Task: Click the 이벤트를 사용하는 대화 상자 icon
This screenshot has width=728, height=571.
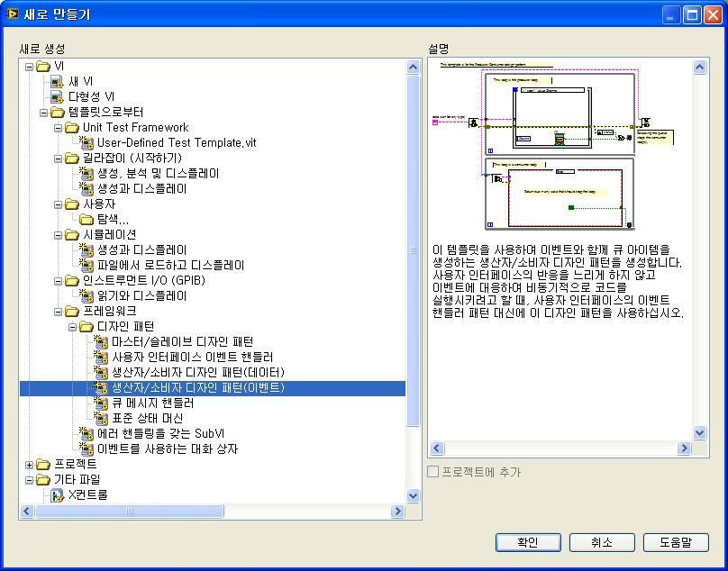Action: pyautogui.click(x=86, y=449)
